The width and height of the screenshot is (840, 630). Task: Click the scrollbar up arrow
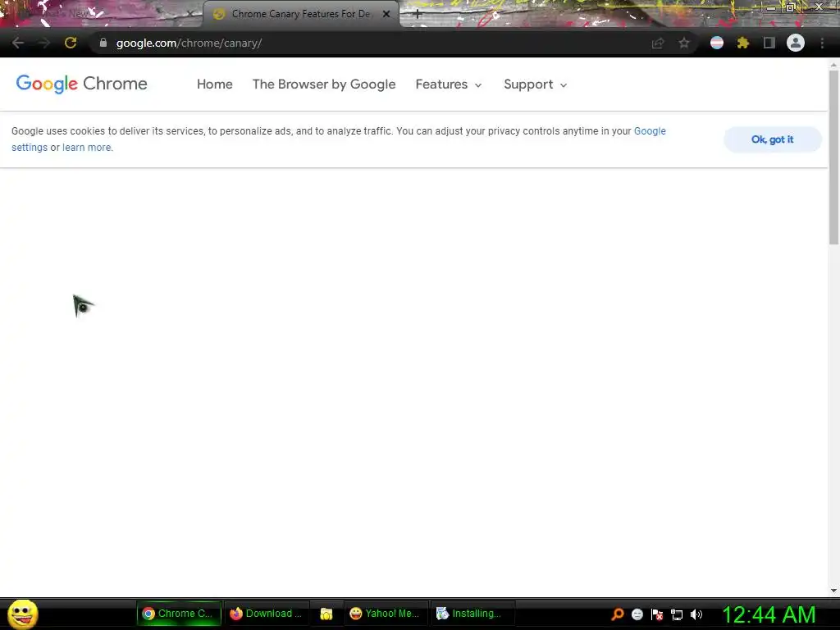833,65
